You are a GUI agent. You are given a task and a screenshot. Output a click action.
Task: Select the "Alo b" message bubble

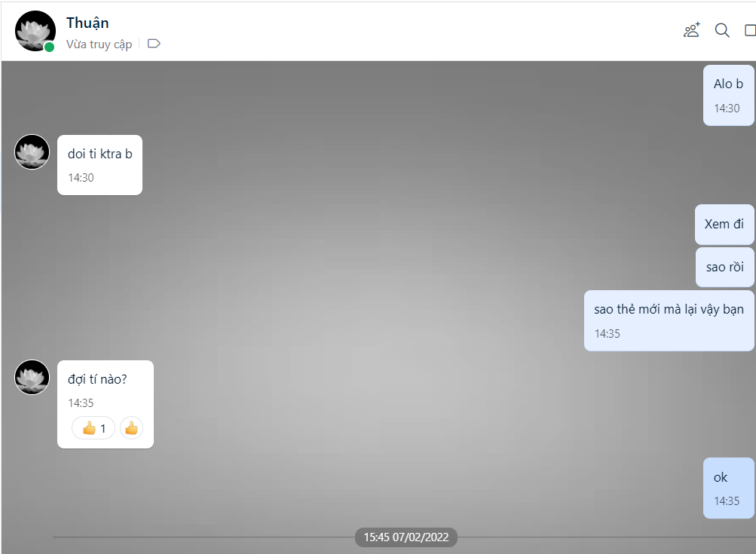(728, 84)
